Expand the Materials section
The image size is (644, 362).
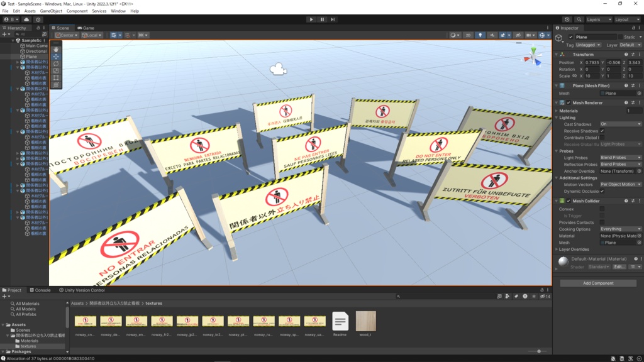[x=557, y=111]
